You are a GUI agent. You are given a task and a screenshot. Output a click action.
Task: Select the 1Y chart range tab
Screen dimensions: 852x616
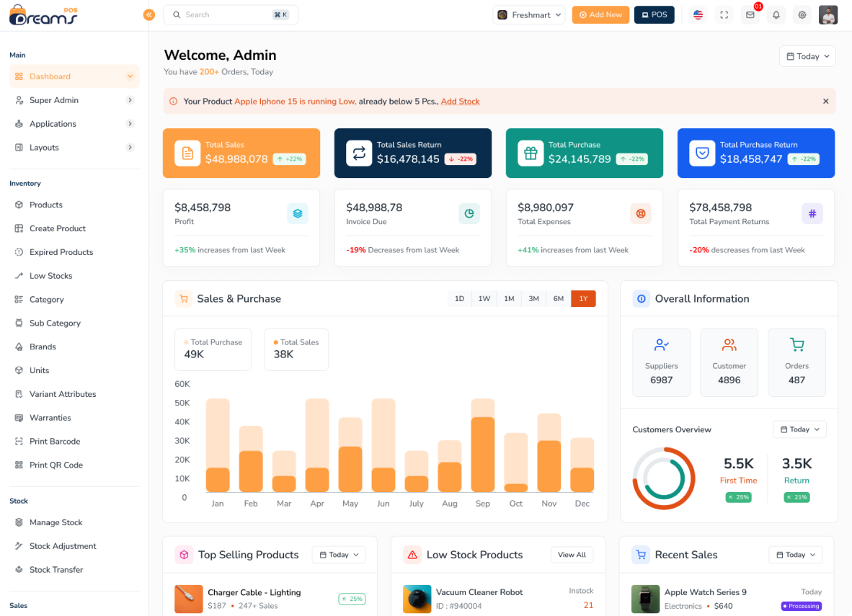pyautogui.click(x=584, y=299)
